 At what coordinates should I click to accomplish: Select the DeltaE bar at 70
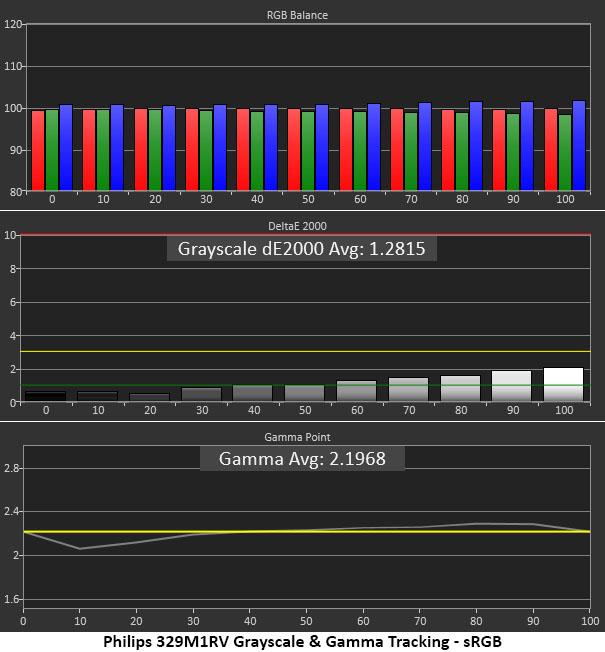408,390
